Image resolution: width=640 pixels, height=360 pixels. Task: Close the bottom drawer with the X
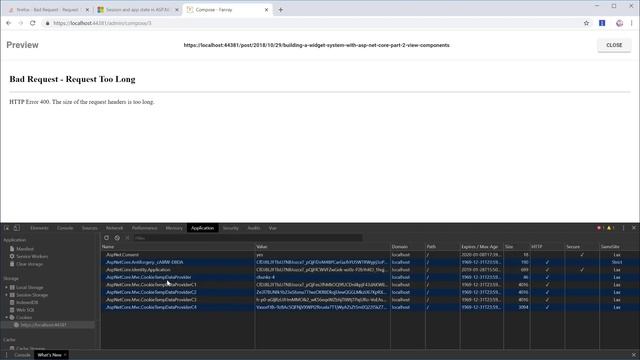[634, 355]
